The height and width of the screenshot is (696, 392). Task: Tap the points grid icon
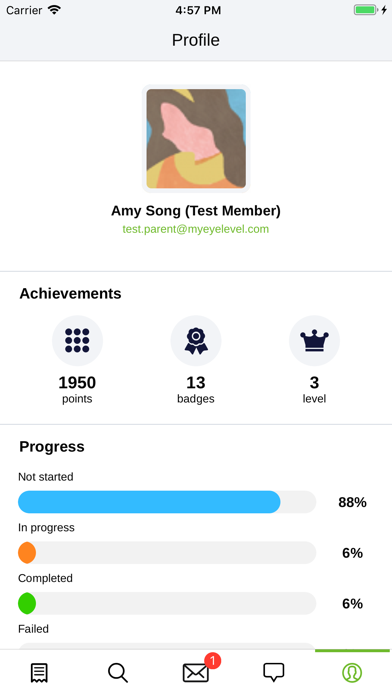[x=77, y=340]
